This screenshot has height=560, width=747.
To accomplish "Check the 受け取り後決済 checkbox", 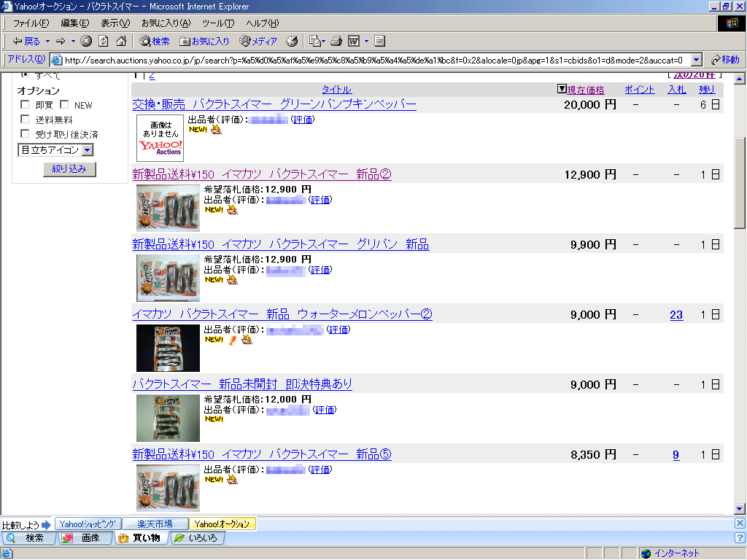I will 26,134.
